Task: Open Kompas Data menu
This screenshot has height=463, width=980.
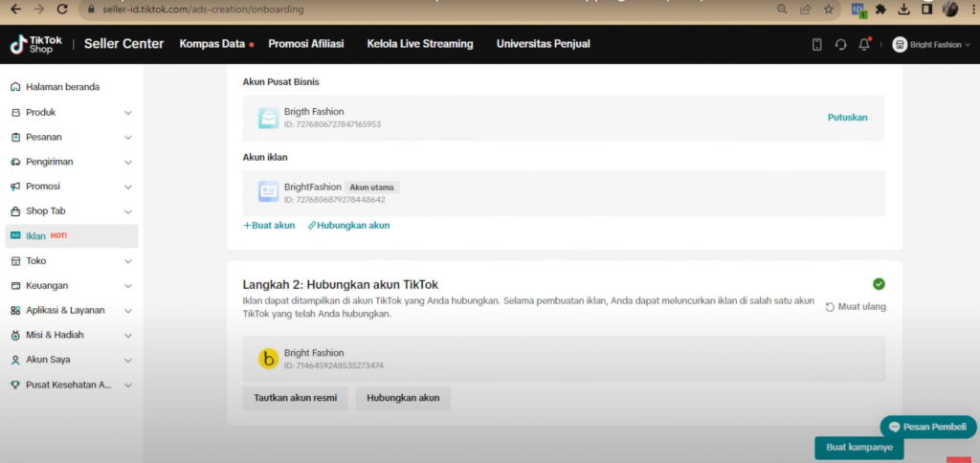Action: [x=213, y=44]
